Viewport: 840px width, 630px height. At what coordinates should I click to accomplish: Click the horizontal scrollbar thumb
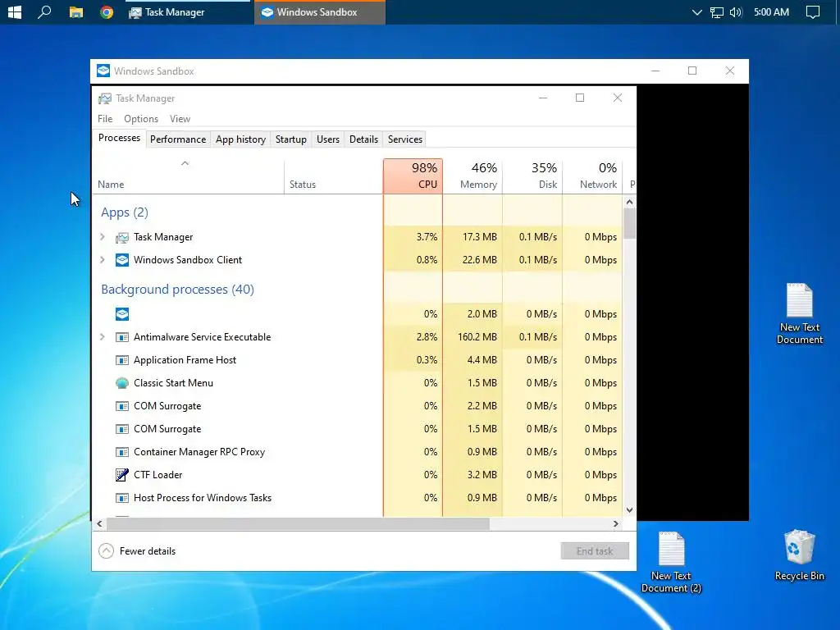tap(298, 523)
